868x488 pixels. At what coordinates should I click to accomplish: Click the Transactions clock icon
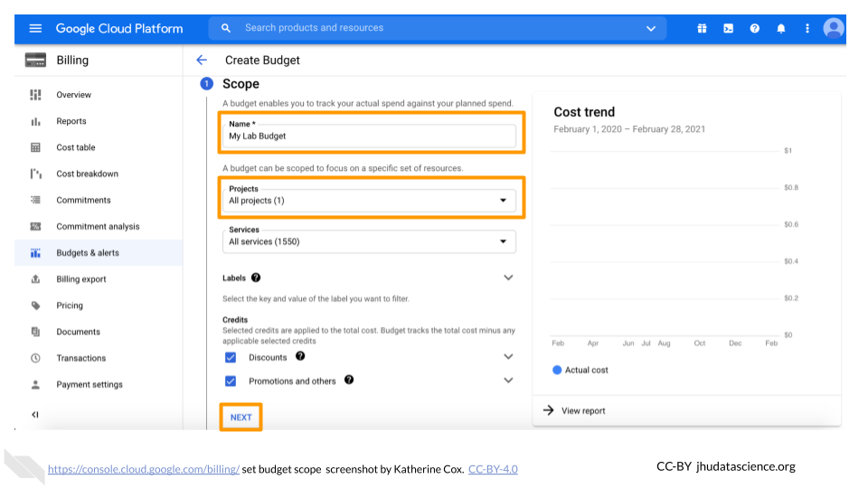[35, 358]
